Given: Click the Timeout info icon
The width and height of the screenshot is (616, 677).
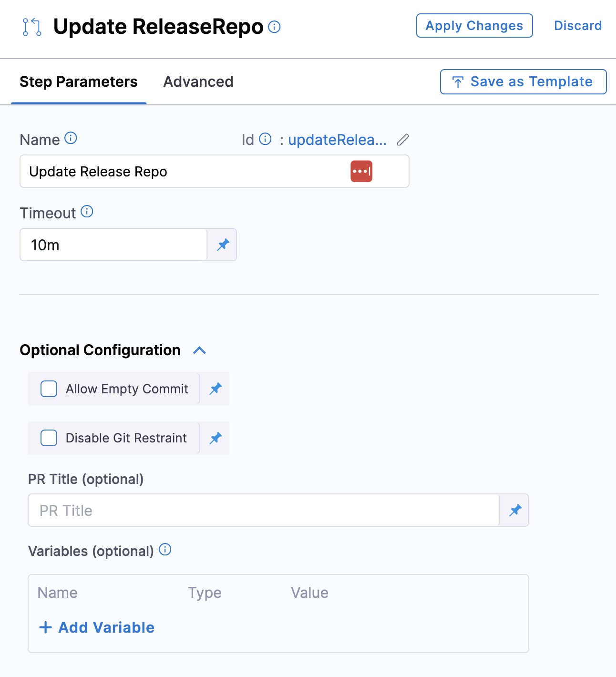Looking at the screenshot, I should point(87,212).
